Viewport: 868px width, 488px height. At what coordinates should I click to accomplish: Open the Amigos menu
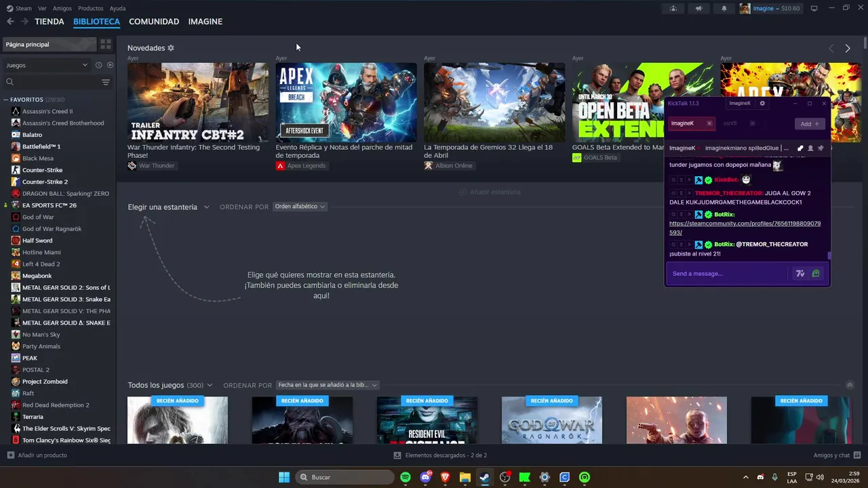click(x=62, y=8)
